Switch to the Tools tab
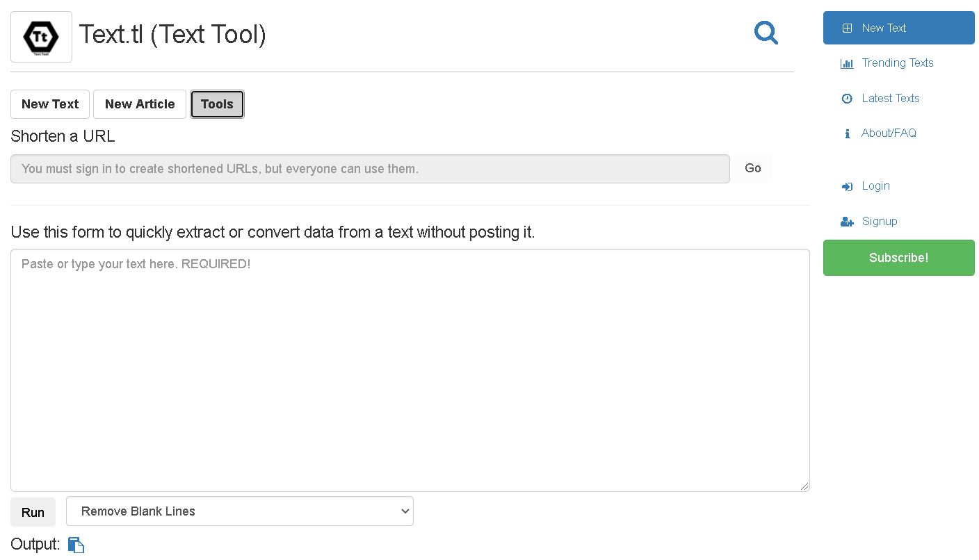Image resolution: width=979 pixels, height=560 pixels. click(x=217, y=104)
